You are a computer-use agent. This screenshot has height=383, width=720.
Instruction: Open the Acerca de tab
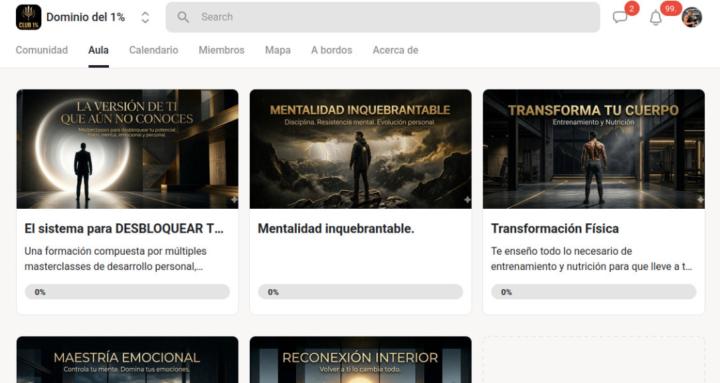(395, 50)
